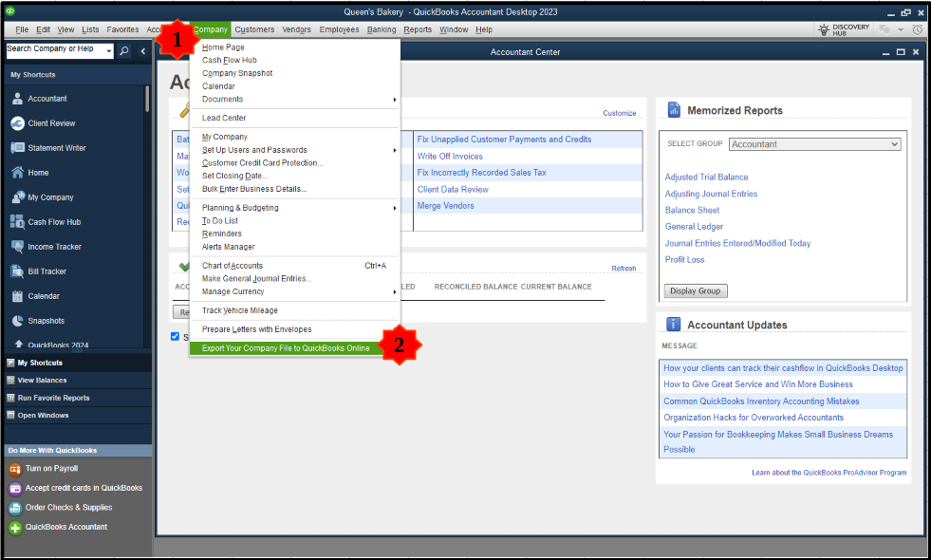Click the QuickBooks Accountant plus icon

click(15, 528)
